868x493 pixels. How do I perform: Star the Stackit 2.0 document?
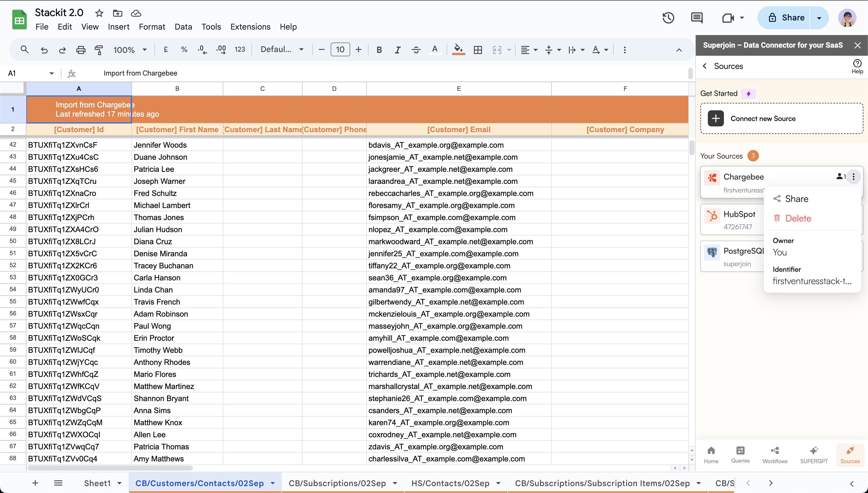tap(99, 13)
